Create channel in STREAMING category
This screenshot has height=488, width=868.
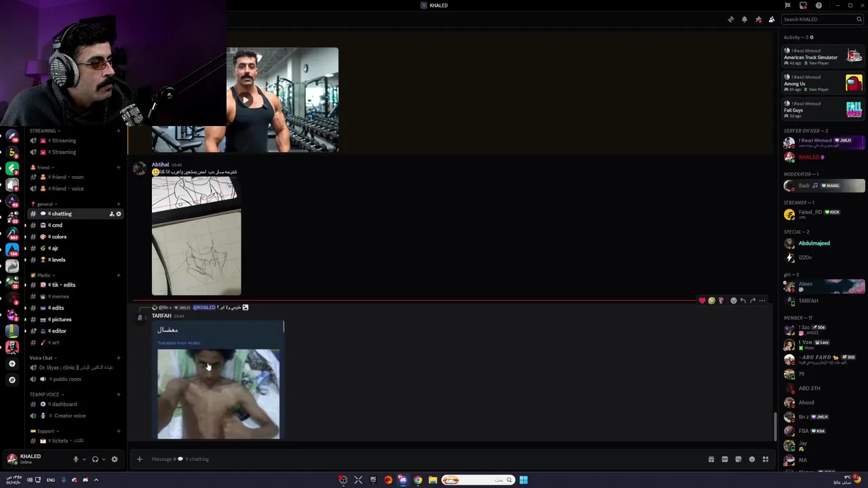pyautogui.click(x=119, y=131)
